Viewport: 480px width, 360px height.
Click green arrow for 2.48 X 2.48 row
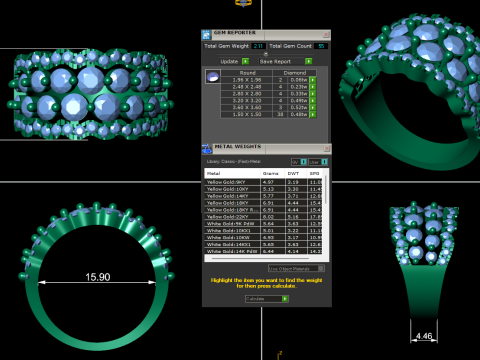pos(313,87)
